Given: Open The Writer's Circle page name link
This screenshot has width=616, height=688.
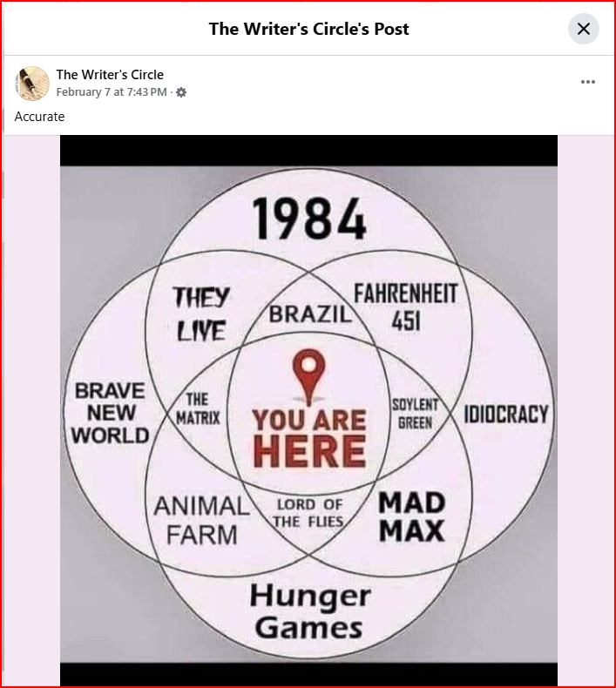Looking at the screenshot, I should 110,75.
